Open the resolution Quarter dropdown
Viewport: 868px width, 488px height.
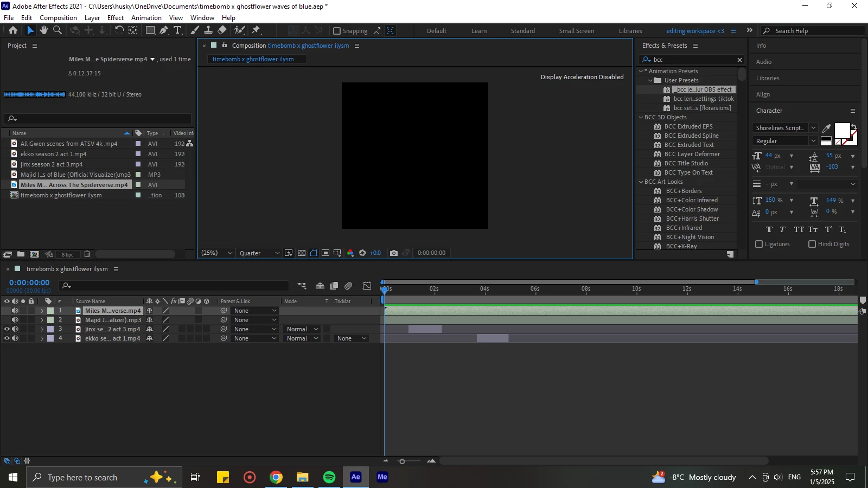click(259, 253)
